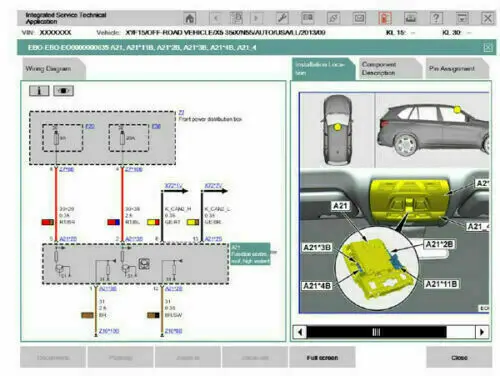This screenshot has width=500, height=376.
Task: Click the A21*4B connector label in the image
Action: coord(317,286)
